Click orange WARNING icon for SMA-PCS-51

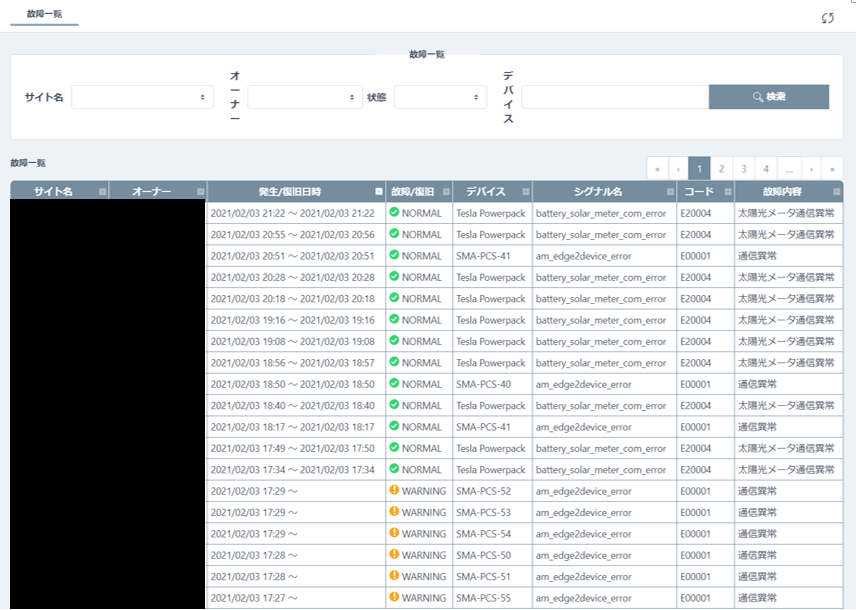(x=394, y=575)
